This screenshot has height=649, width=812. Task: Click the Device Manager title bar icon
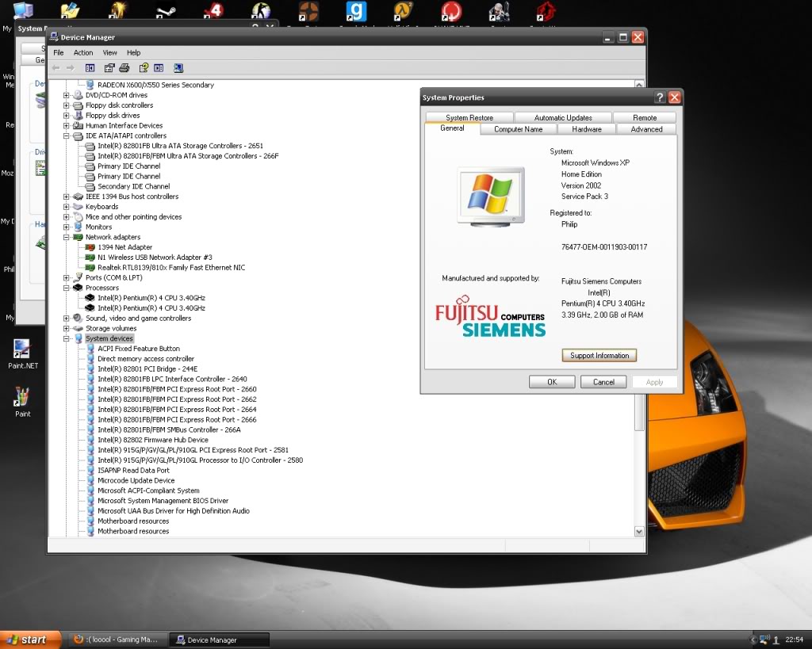(54, 36)
